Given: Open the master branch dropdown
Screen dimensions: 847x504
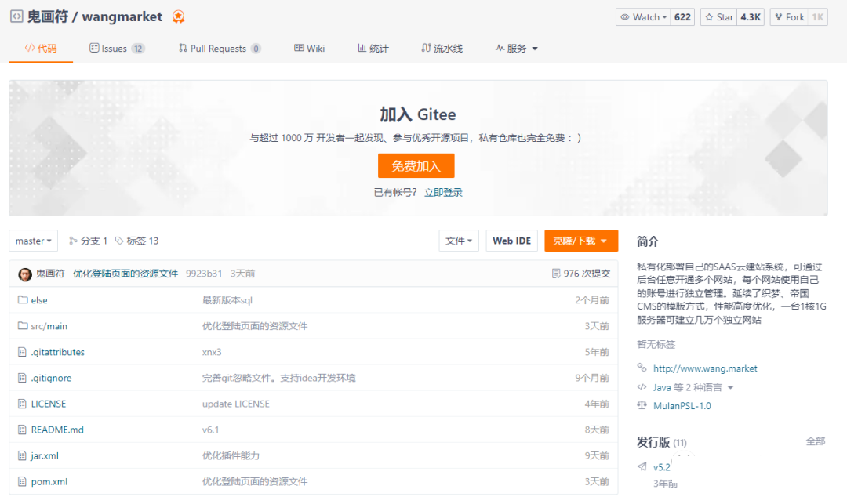Looking at the screenshot, I should point(33,241).
